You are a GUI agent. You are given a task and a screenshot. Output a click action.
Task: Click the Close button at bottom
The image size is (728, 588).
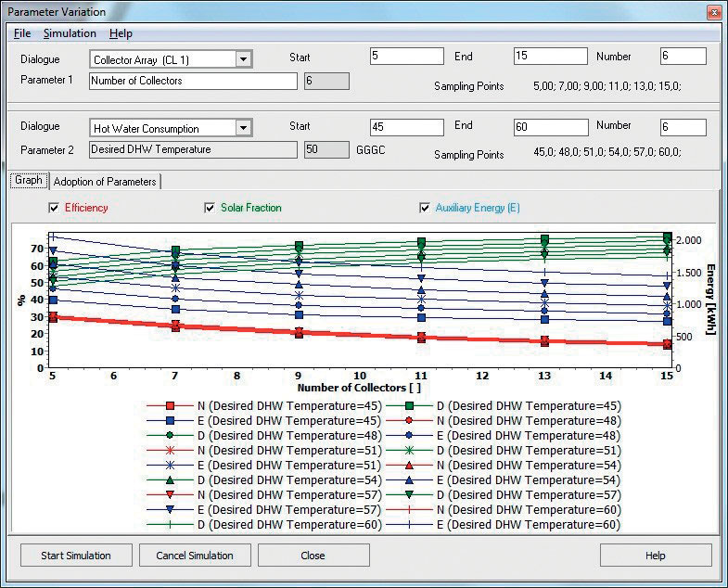tap(313, 556)
